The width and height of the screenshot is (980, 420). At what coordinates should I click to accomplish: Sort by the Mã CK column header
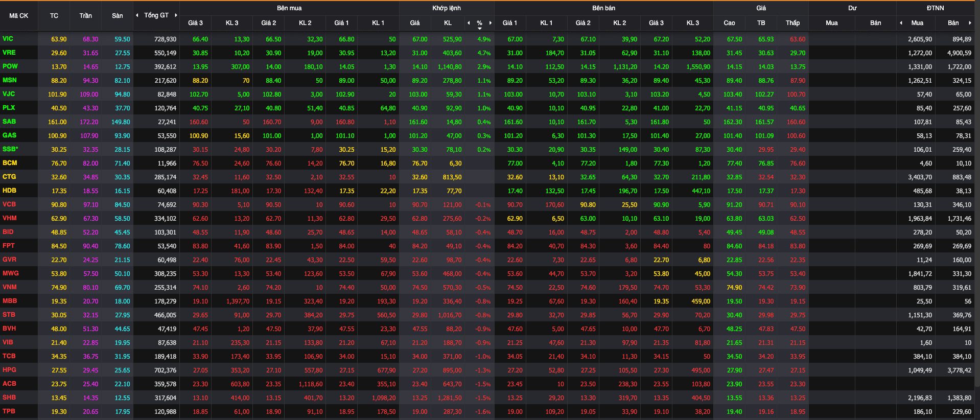pyautogui.click(x=19, y=16)
